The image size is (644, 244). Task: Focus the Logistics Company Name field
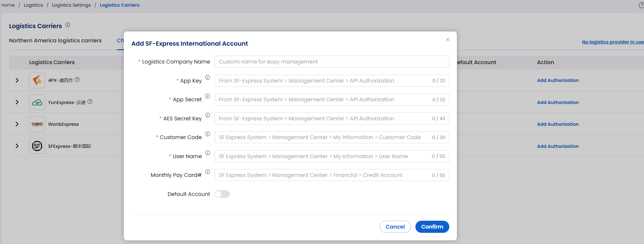pyautogui.click(x=332, y=62)
